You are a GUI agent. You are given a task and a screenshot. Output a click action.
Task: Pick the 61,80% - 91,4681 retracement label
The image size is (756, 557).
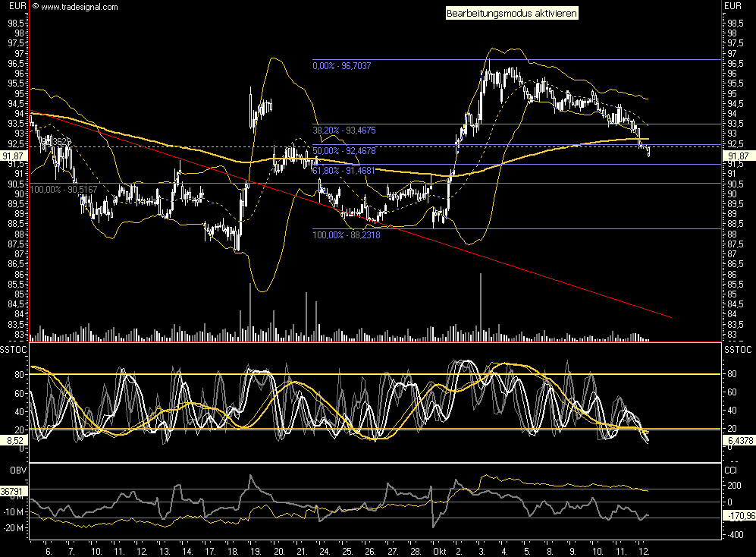(343, 171)
